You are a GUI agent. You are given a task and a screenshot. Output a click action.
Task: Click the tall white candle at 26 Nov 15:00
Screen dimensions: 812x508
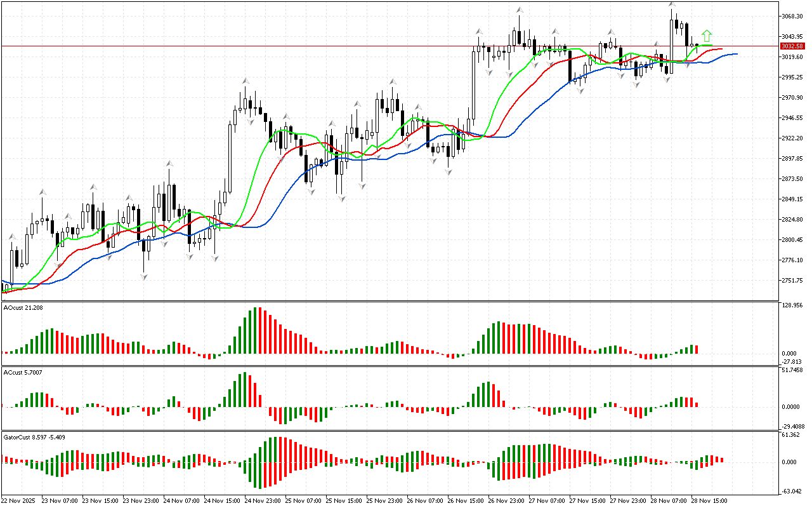[474, 84]
